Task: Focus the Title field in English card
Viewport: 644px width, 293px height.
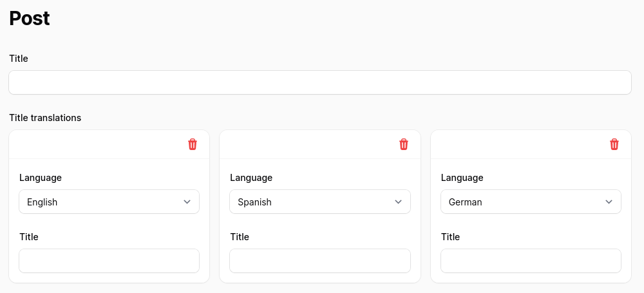Action: point(109,261)
